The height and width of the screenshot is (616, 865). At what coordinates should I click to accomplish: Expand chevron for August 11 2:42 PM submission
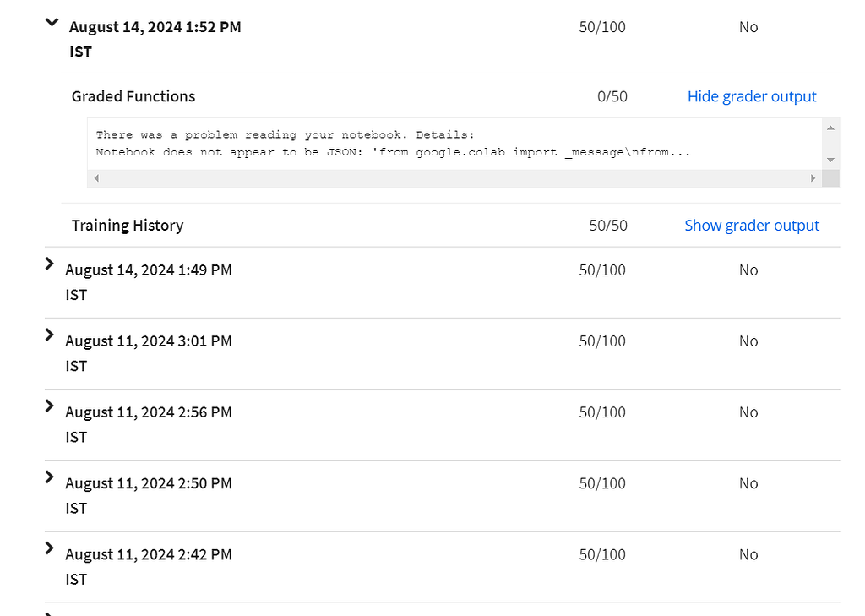tap(50, 548)
